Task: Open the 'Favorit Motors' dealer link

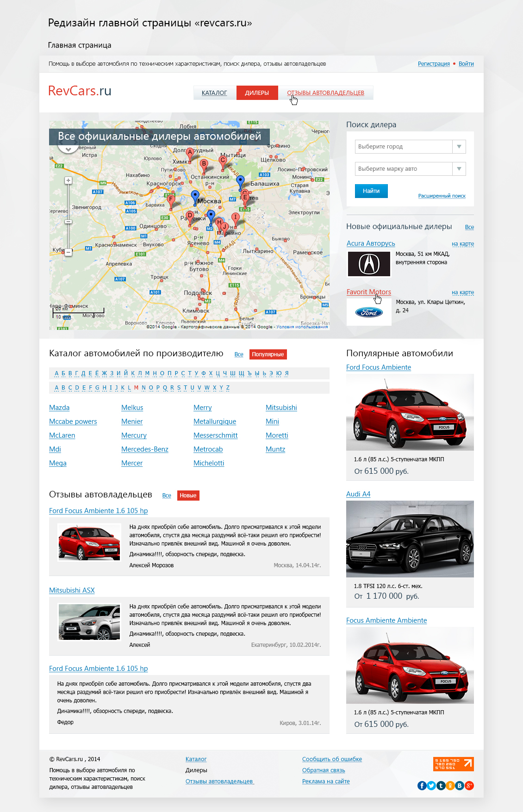Action: click(369, 292)
